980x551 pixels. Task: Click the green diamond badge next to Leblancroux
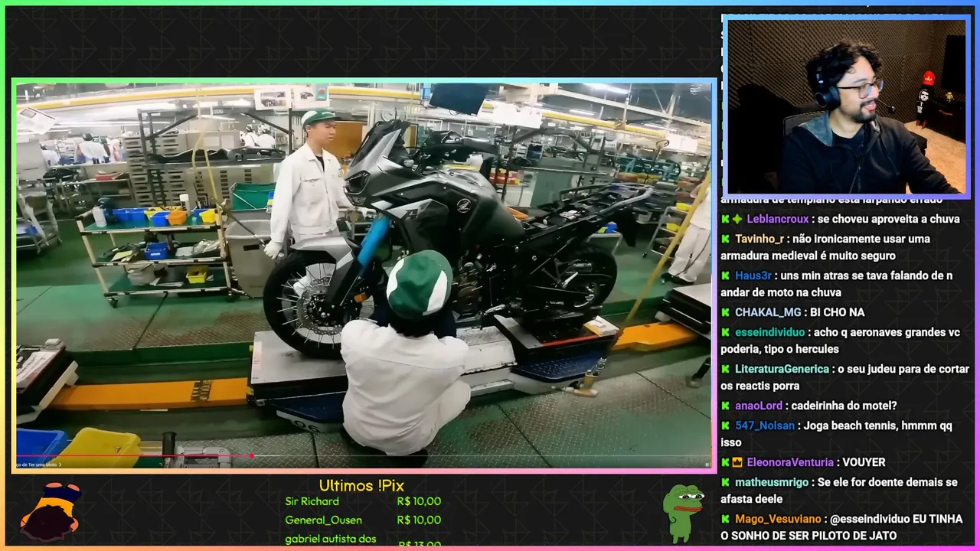click(x=737, y=219)
